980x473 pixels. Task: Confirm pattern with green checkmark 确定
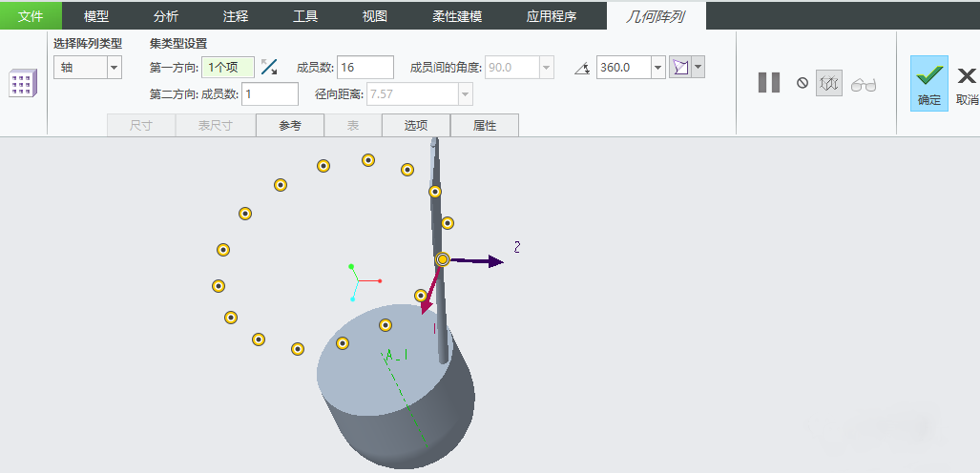coord(928,83)
